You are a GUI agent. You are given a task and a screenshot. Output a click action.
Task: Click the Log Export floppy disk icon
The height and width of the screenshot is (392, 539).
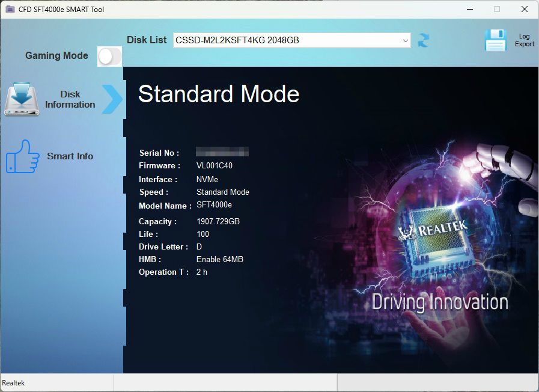click(x=496, y=40)
